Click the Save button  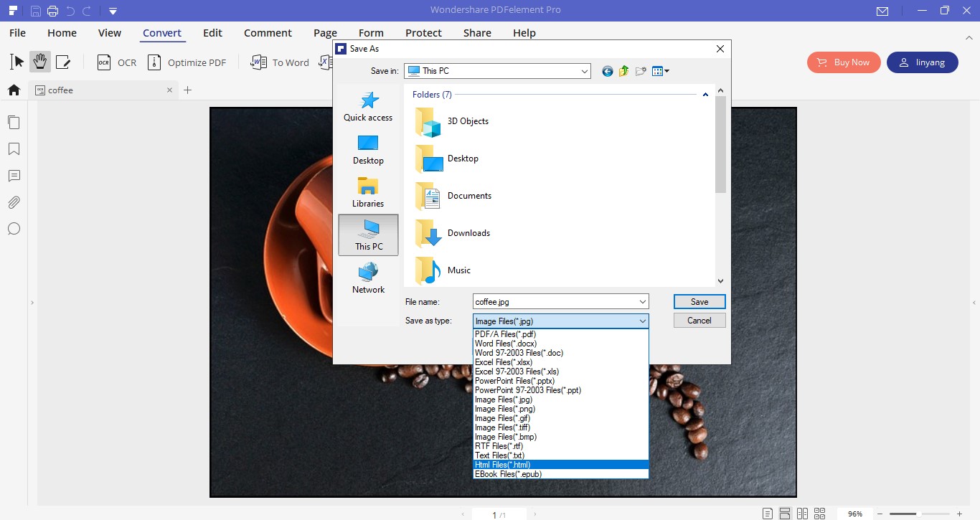(699, 302)
